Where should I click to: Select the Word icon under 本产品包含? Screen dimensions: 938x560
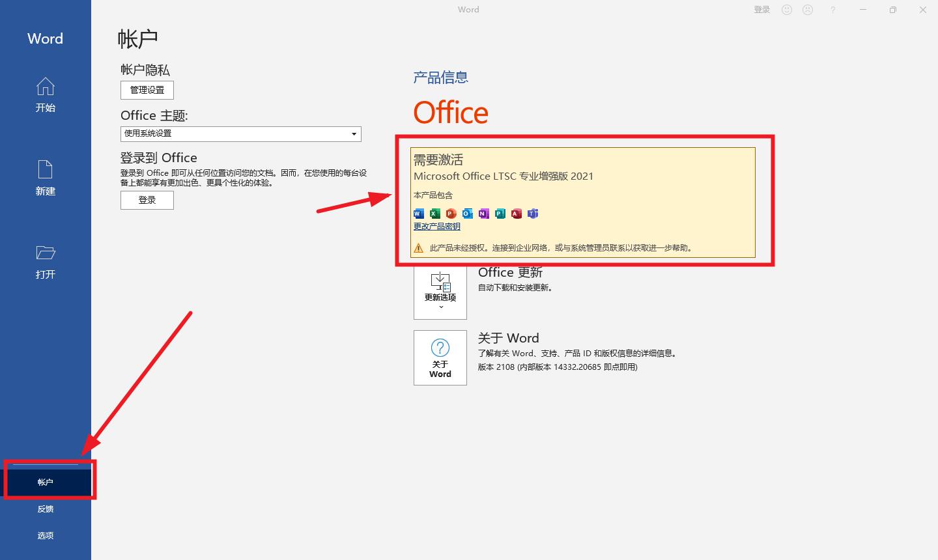click(x=418, y=214)
